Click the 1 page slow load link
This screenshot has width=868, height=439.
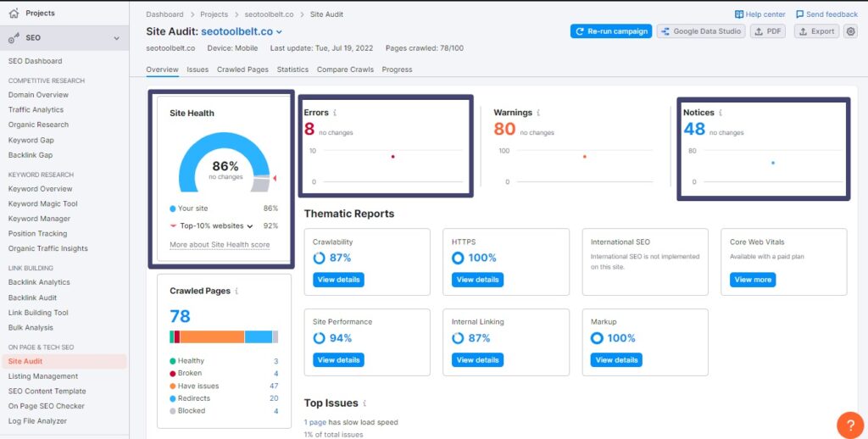click(315, 422)
